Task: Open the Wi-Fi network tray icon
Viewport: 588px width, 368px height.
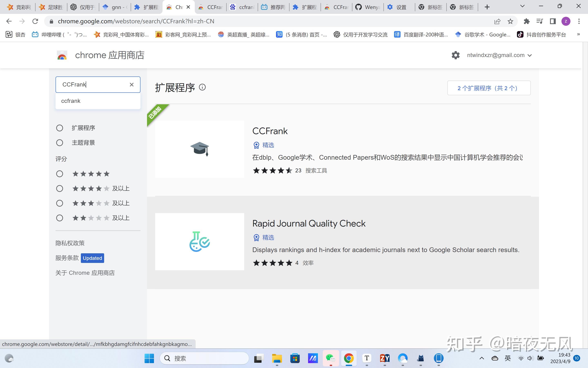Action: point(521,358)
